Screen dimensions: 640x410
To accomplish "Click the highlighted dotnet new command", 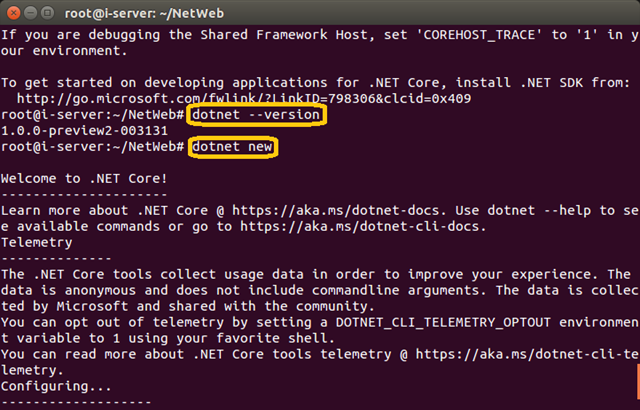I will (232, 147).
